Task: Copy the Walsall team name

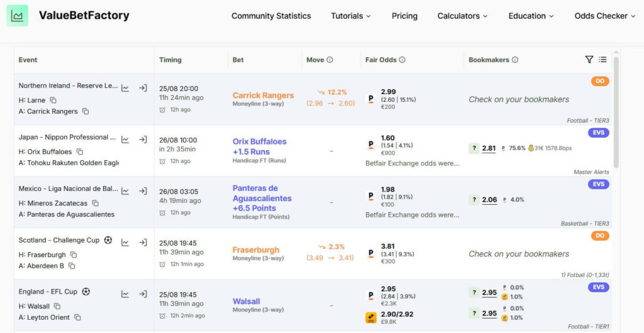Action: 57,306
